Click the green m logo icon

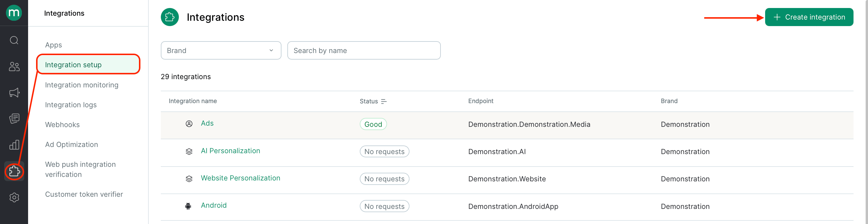(x=14, y=13)
